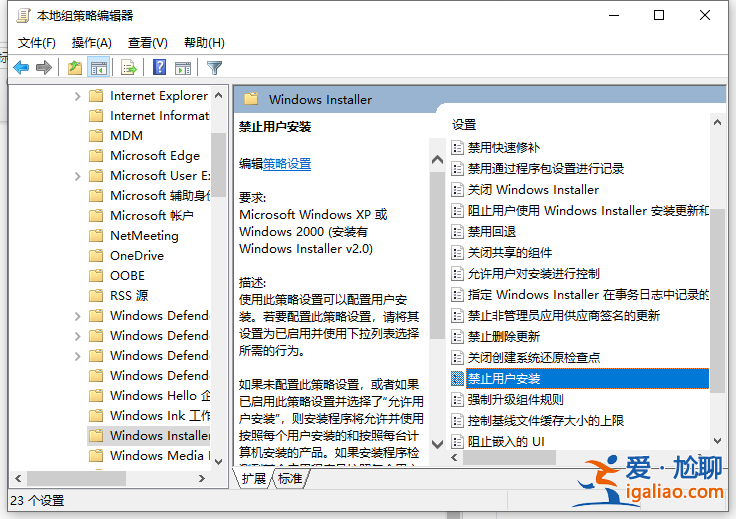Click the folder icon of OneDrive
The width and height of the screenshot is (736, 519).
coord(96,256)
